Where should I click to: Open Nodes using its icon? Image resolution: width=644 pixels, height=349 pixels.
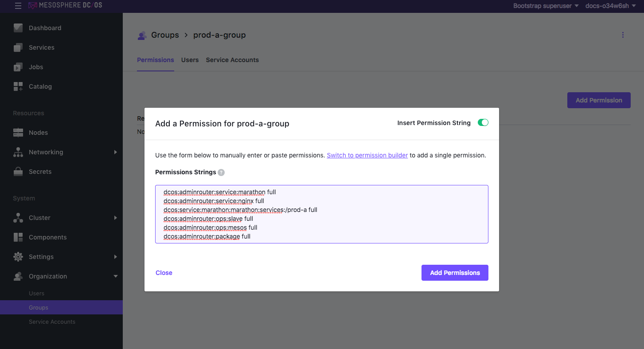pyautogui.click(x=18, y=133)
